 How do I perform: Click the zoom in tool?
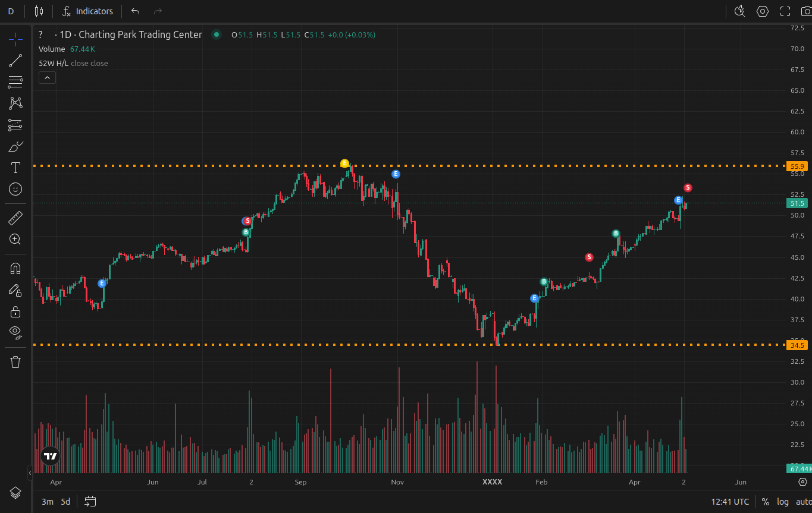pos(15,240)
